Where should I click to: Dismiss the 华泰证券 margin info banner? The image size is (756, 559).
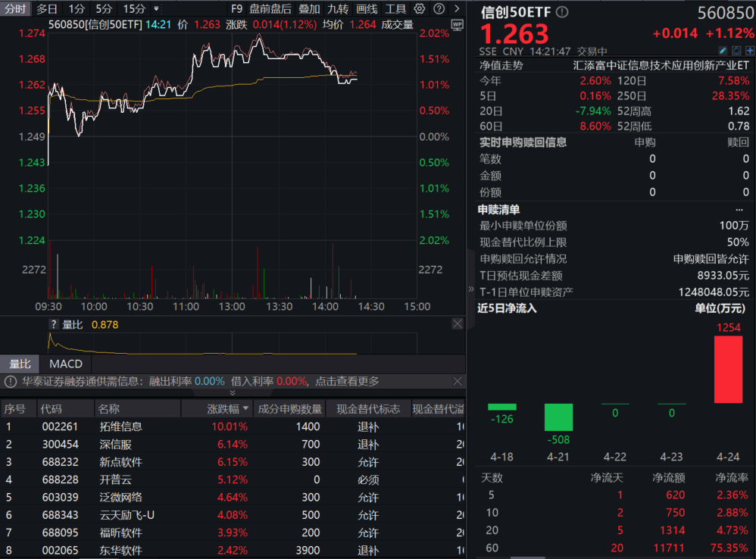pos(458,382)
